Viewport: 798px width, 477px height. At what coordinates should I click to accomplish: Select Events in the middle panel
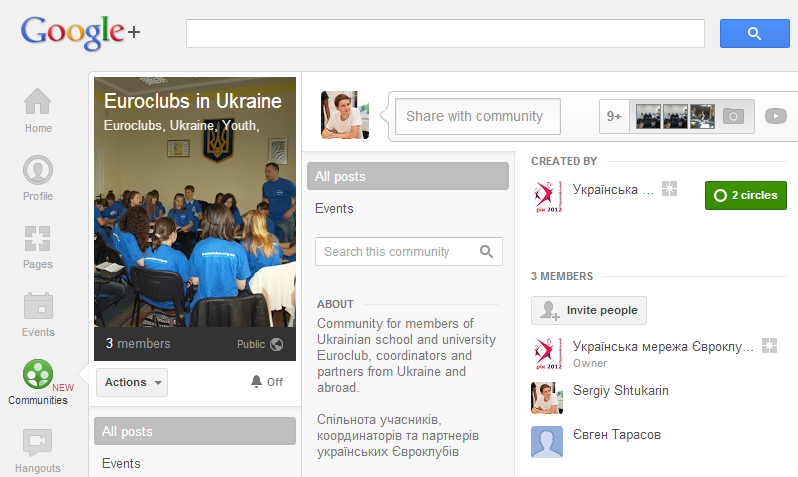pyautogui.click(x=334, y=209)
